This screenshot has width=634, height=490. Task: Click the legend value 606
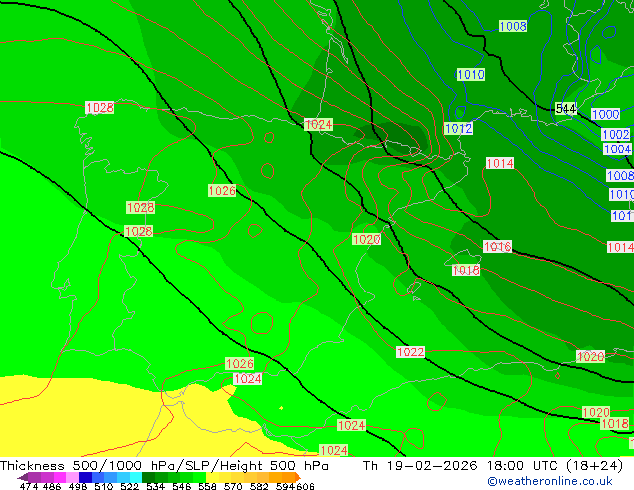pos(305,486)
